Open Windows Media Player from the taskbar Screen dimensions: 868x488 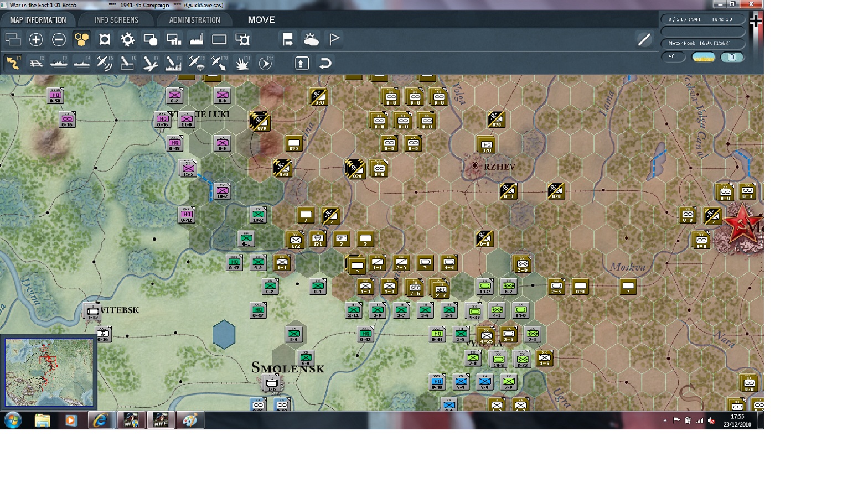tap(71, 420)
